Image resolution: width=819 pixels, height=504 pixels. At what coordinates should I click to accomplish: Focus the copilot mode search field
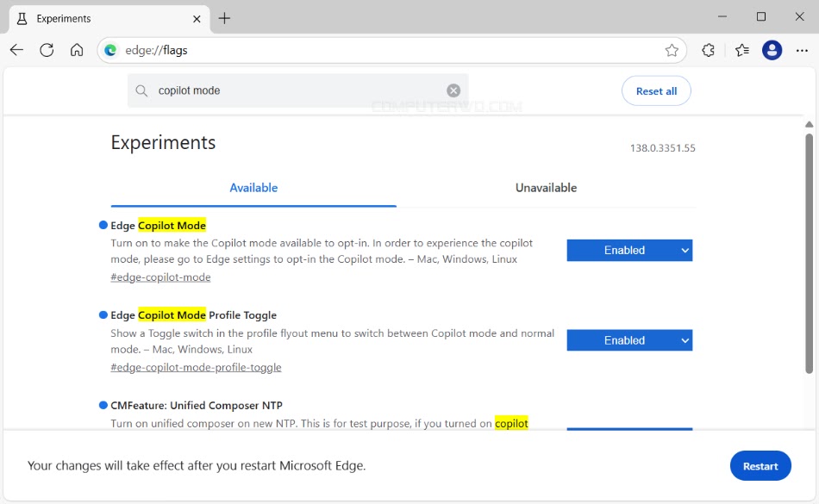tap(297, 90)
